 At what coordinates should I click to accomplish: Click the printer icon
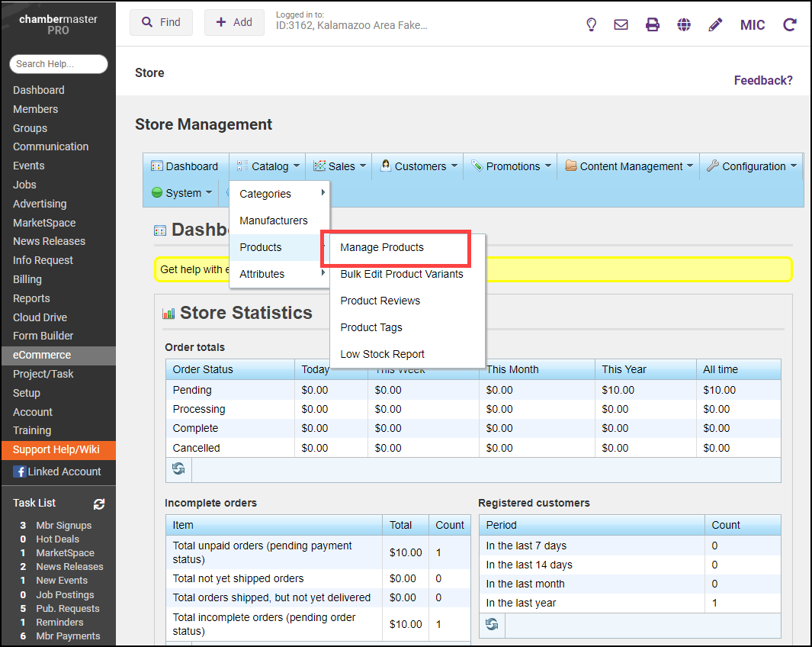[x=653, y=24]
